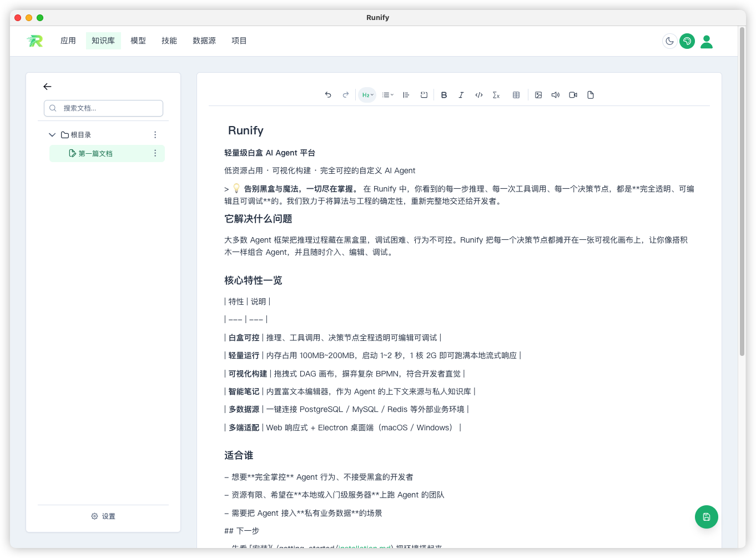Open the H2 heading level dropdown

pos(367,95)
